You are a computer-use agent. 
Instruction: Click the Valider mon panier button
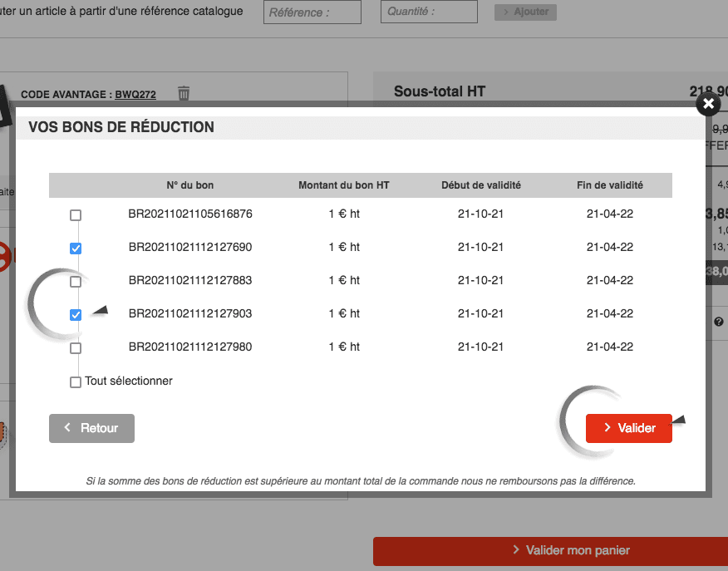(550, 550)
